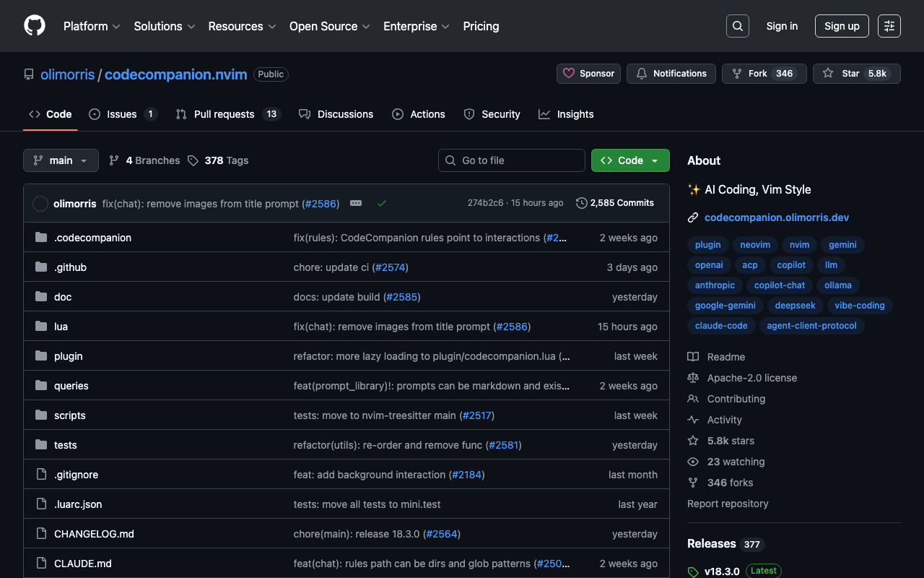Sponsor olimorris with heart button
The height and width of the screenshot is (578, 924).
(588, 74)
